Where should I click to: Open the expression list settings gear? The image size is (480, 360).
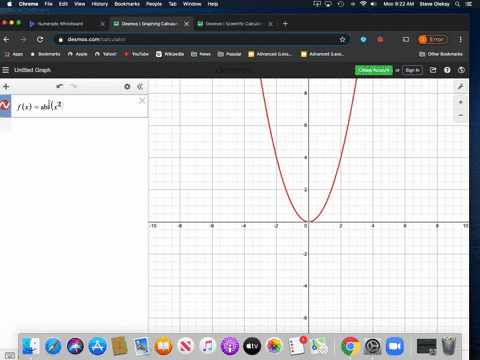[x=127, y=87]
